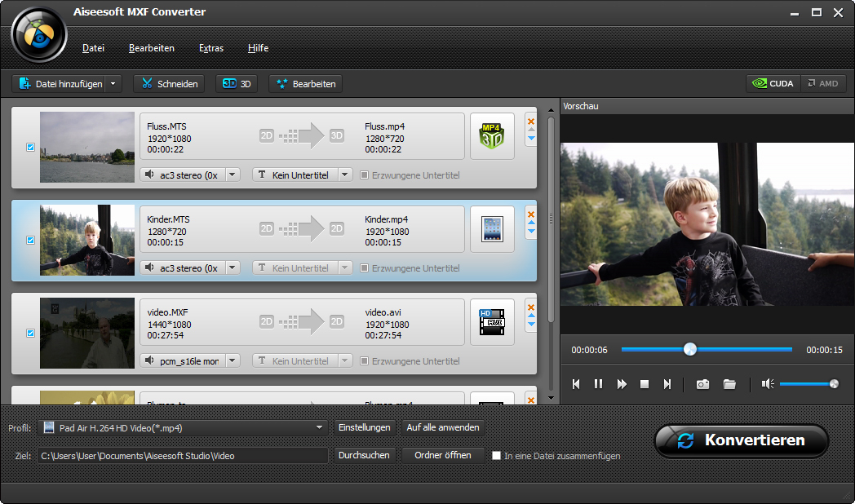Open the snapshot folder
This screenshot has width=855, height=504.
(729, 384)
